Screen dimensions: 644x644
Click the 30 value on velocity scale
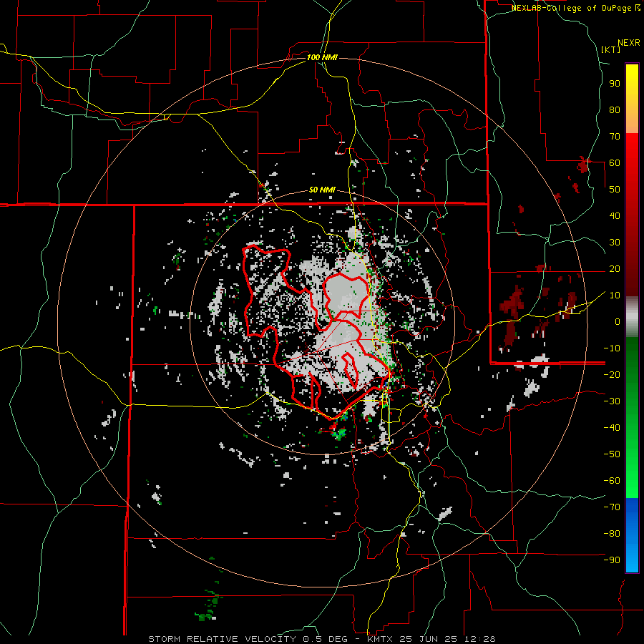(615, 243)
